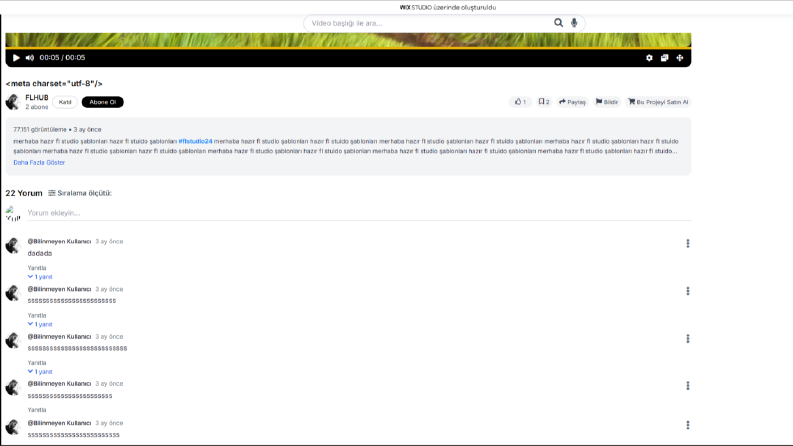Expand 1 yanıt under dadada comment
The height and width of the screenshot is (446, 793).
[x=40, y=277]
